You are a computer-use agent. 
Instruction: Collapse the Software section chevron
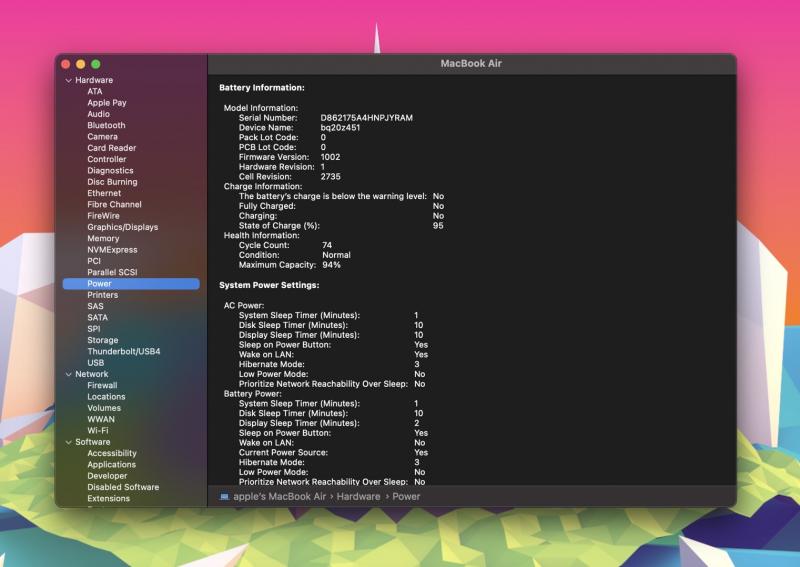(69, 442)
